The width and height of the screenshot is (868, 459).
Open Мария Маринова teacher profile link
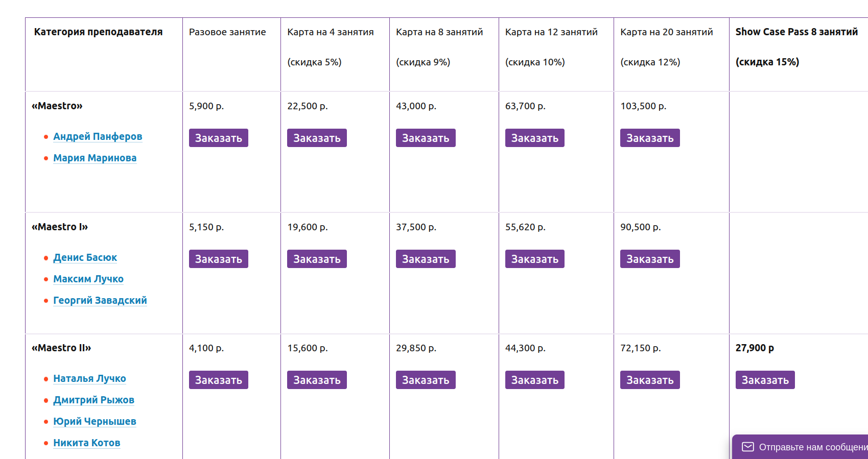(x=95, y=158)
